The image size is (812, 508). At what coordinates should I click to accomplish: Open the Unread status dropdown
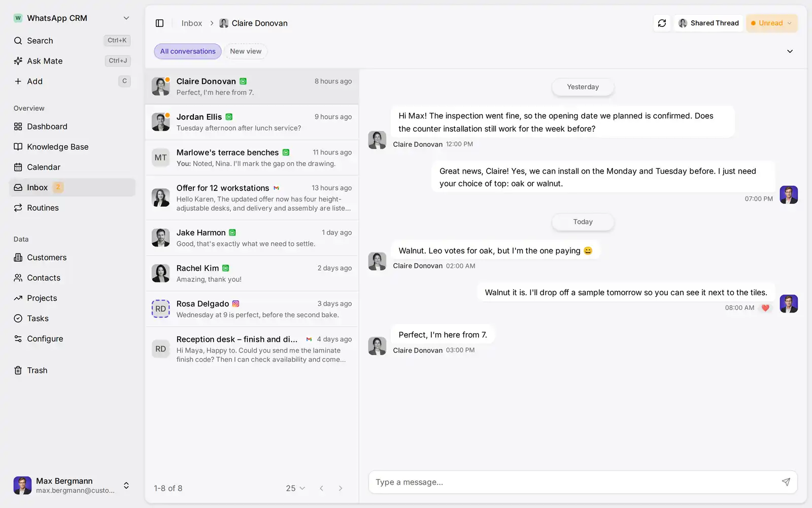click(771, 23)
